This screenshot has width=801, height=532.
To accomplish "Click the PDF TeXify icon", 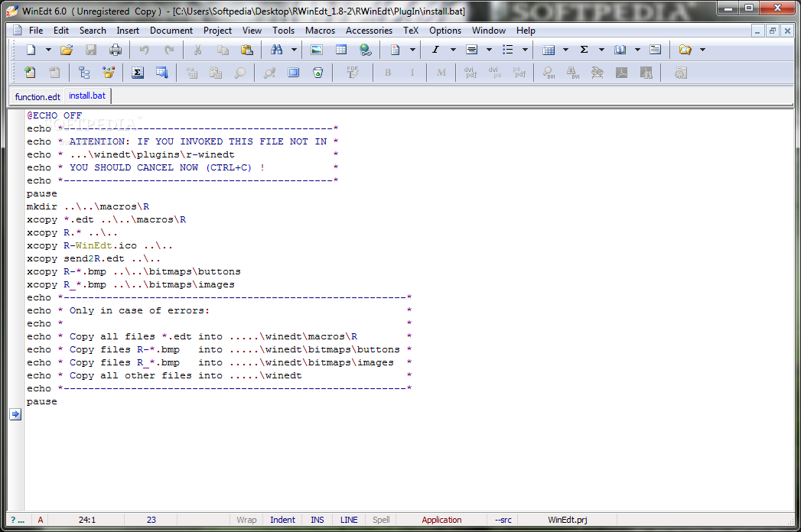I will click(x=353, y=73).
